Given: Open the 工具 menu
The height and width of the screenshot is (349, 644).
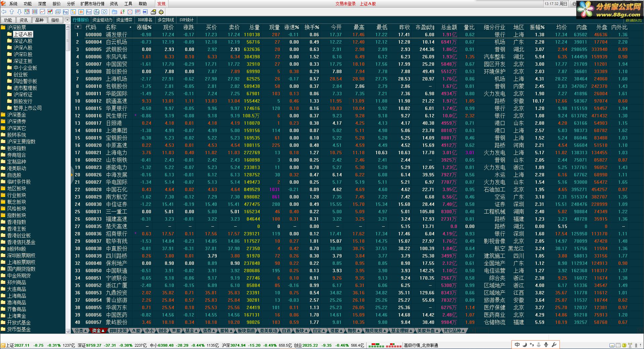Looking at the screenshot, I should 128,4.
